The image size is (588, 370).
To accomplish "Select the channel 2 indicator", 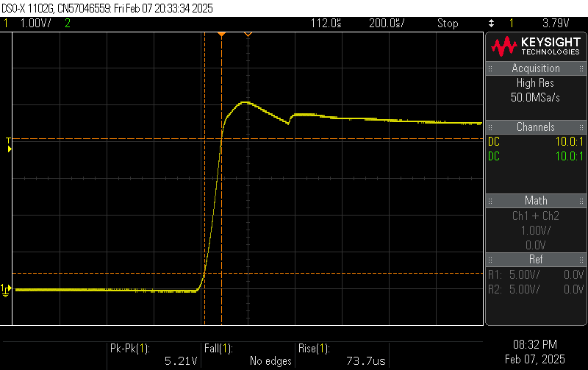I will click(x=68, y=24).
